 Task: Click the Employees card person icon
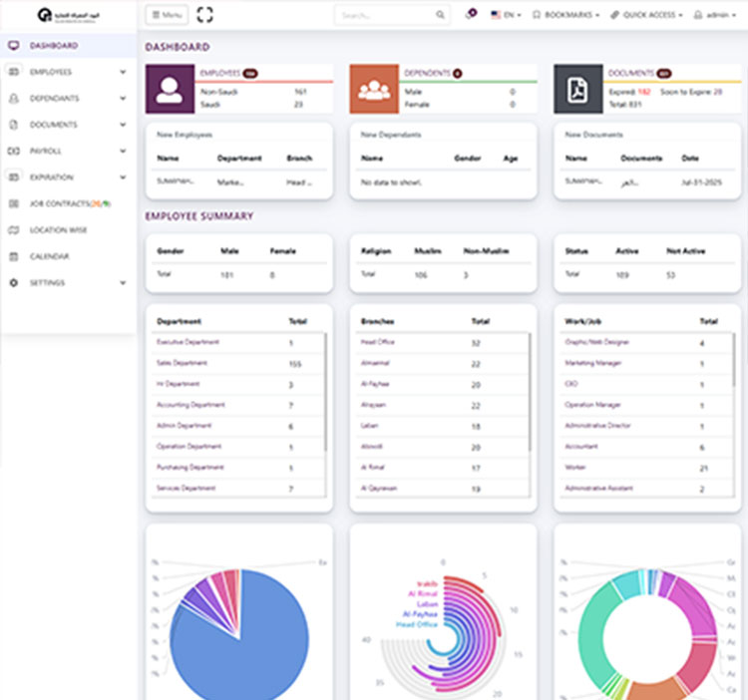click(x=170, y=89)
